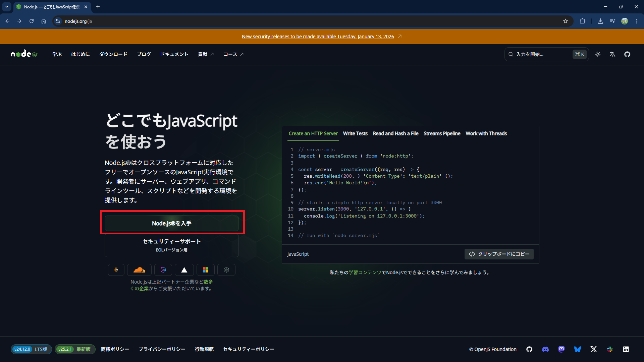644x362 pixels.
Task: Copy the code with クリップボードにコピー button
Action: [x=499, y=254]
